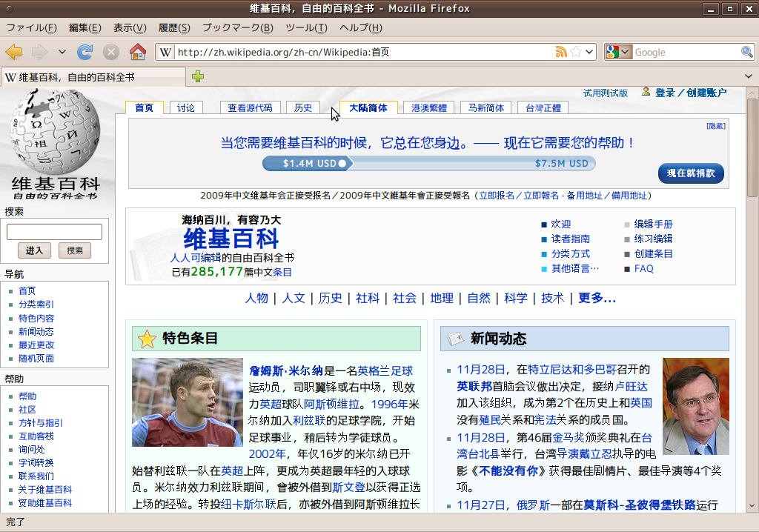This screenshot has height=532, width=759.
Task: Click the Wikipedia sidebar search input box
Action: (x=54, y=232)
